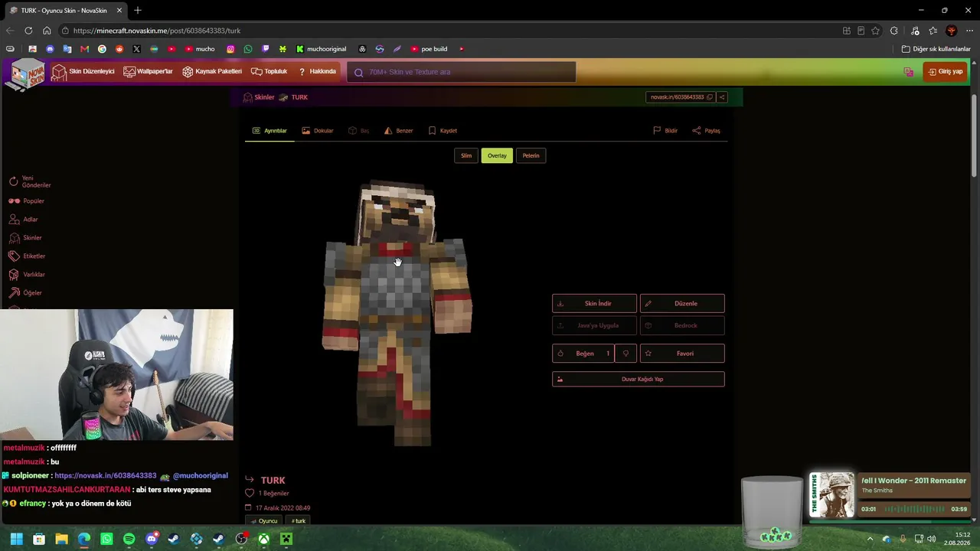Image resolution: width=980 pixels, height=551 pixels.
Task: Open the poe build bookmark
Action: (x=429, y=49)
